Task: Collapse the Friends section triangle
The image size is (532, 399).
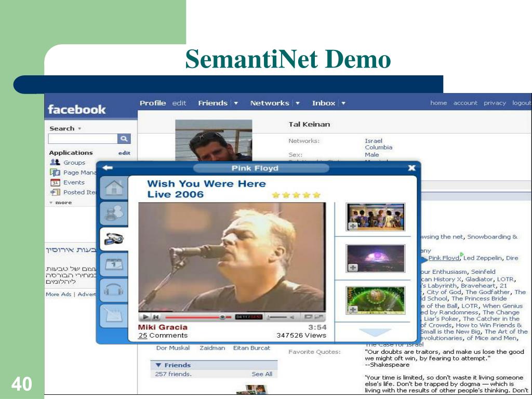Action: (158, 365)
